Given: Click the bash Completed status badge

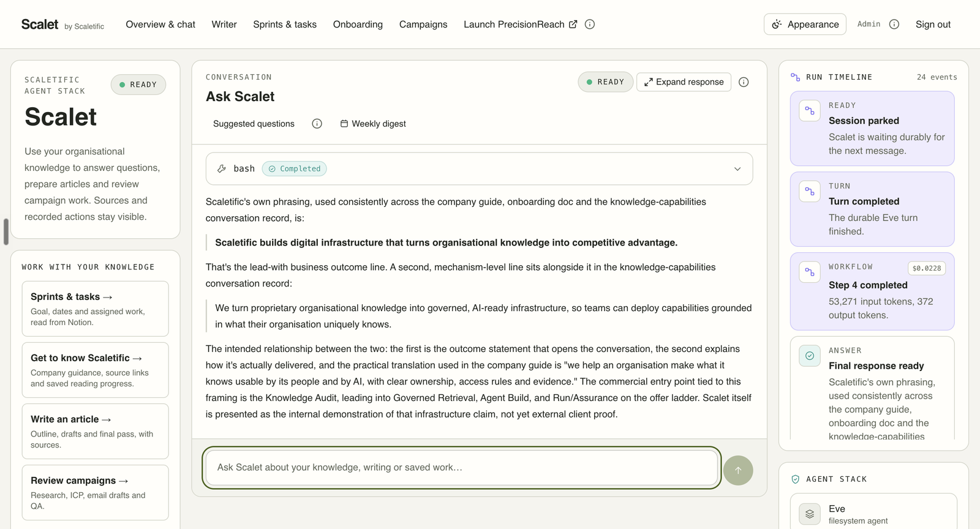Looking at the screenshot, I should click(x=294, y=169).
